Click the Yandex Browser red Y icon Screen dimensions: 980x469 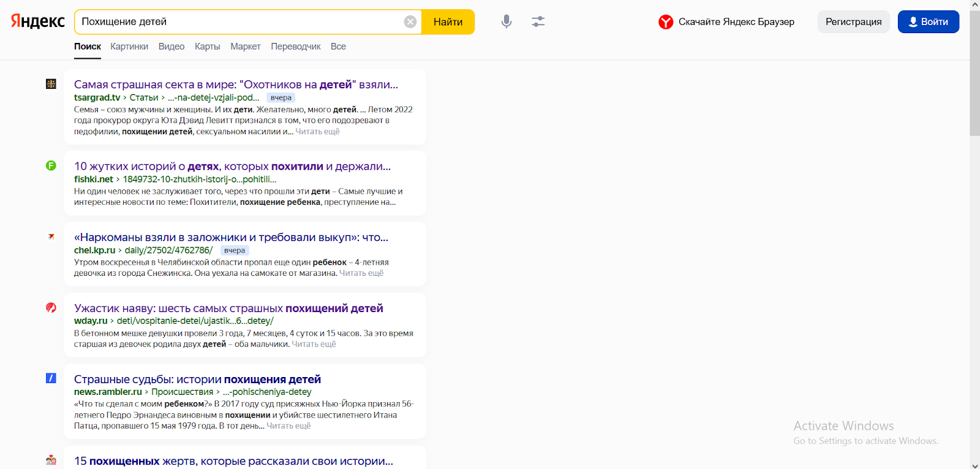[x=666, y=22]
